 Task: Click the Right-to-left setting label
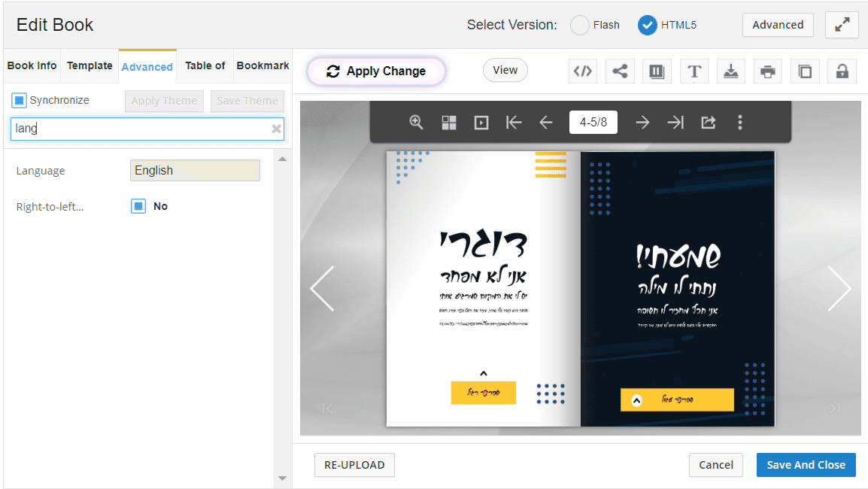tap(50, 207)
